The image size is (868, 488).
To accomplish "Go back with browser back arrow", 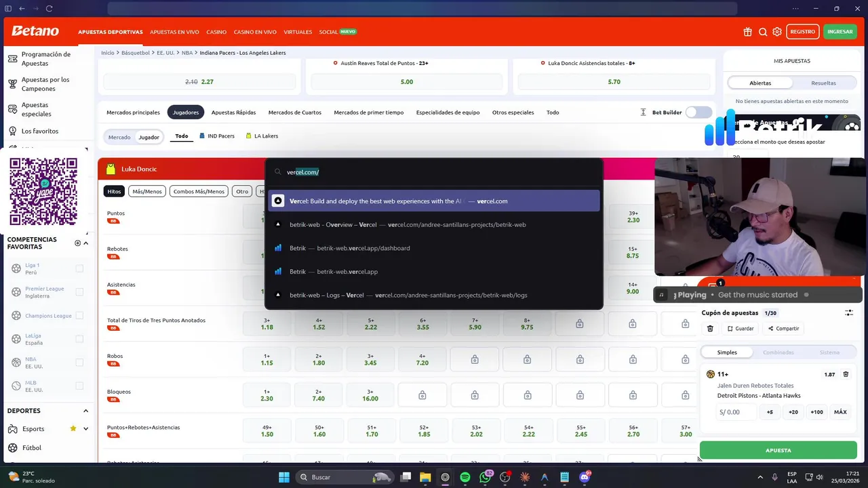I will coord(22,8).
